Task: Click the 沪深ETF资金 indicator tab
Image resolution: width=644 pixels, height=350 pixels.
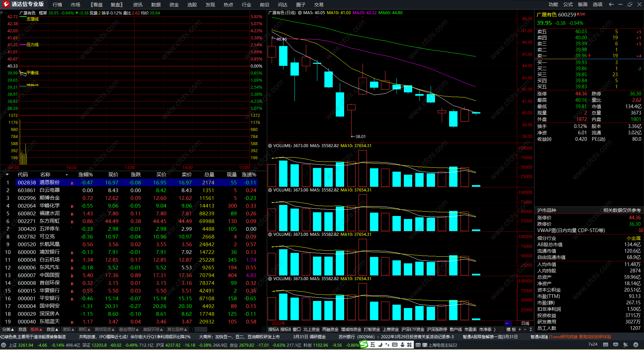Action: (x=413, y=330)
